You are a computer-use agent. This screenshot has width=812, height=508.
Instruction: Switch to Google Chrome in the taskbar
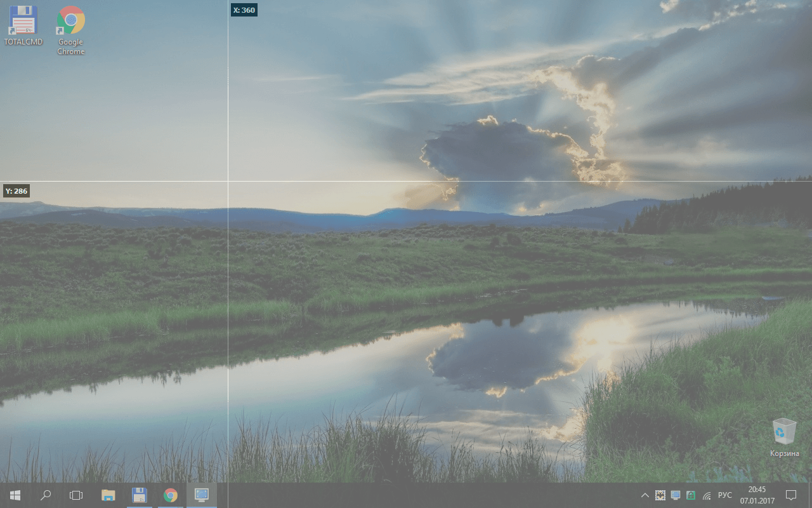coord(170,495)
